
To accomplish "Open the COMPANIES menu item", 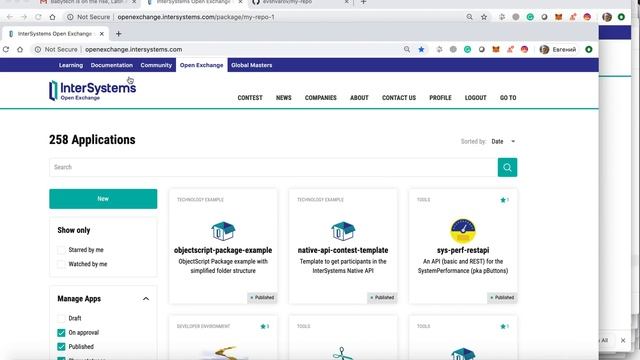I will click(320, 98).
